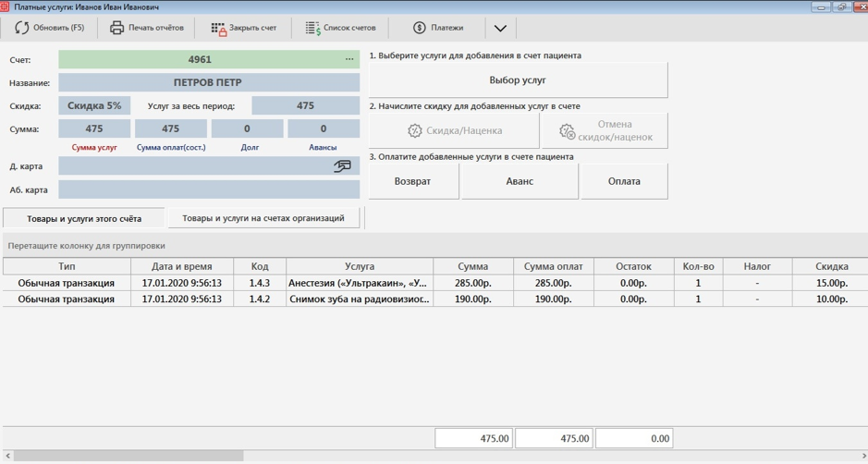Viewport: 868px width, 464px height.
Task: Click discount cell 10.00р.
Action: 830,299
